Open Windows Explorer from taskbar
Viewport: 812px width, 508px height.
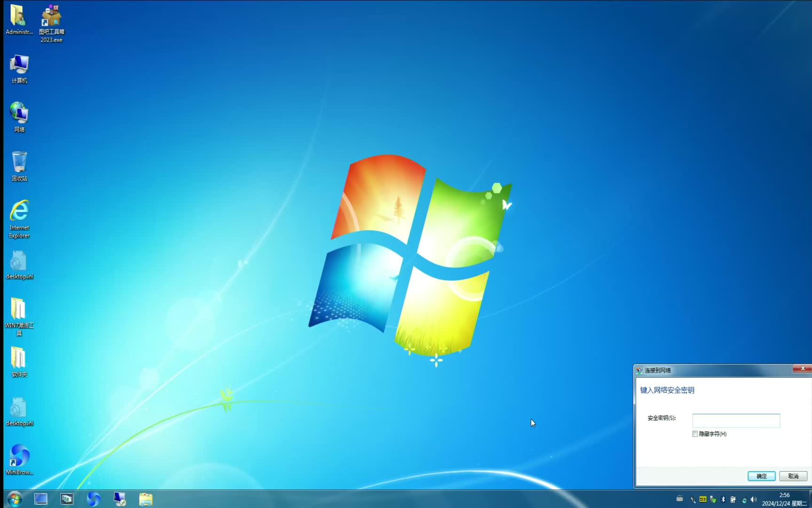(x=146, y=499)
